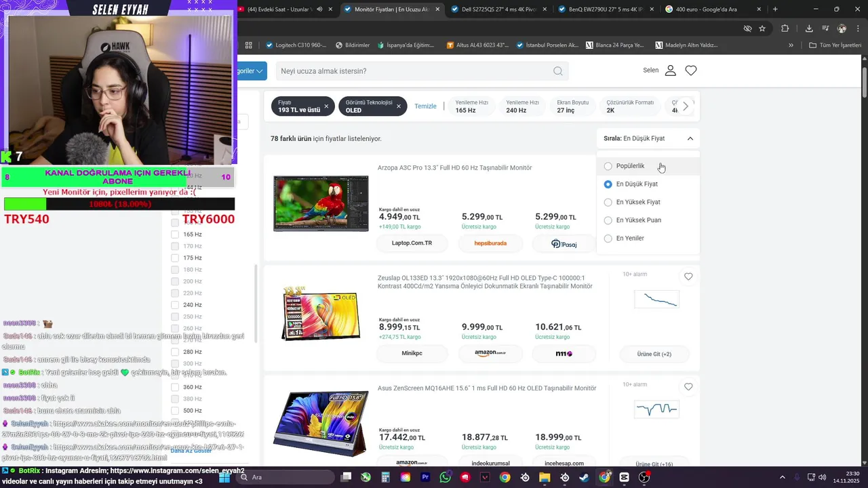Show more bookmarks with the double chevron
868x488 pixels.
(791, 45)
